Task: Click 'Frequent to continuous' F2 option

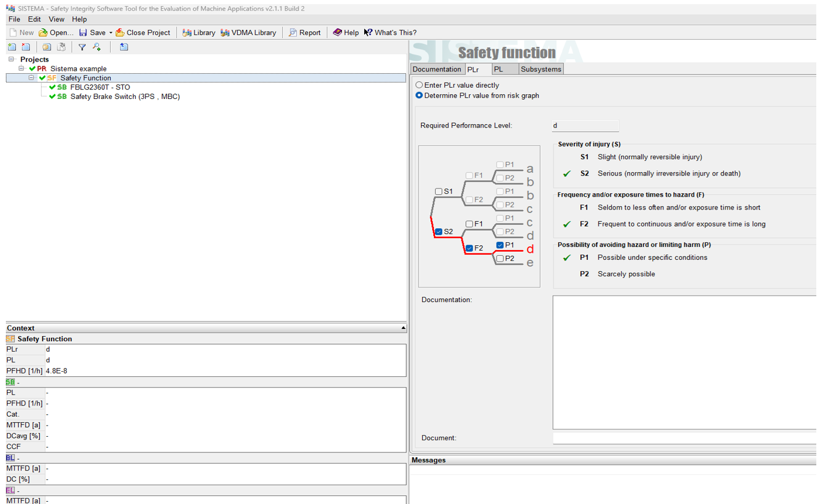Action: point(681,224)
